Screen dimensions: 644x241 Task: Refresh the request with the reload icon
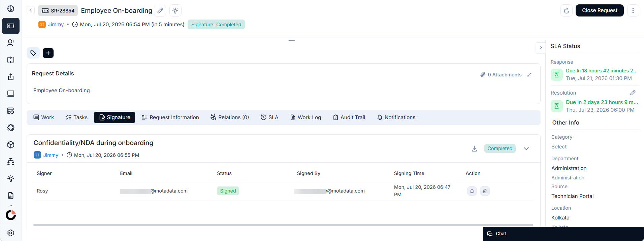click(567, 10)
